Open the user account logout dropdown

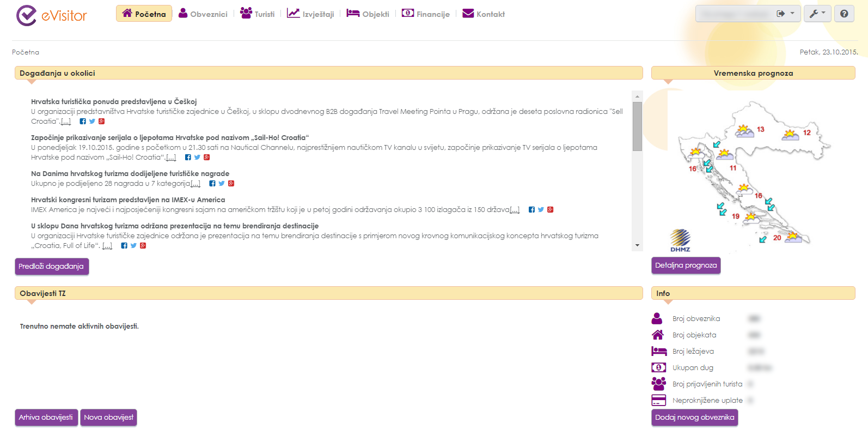pos(785,14)
